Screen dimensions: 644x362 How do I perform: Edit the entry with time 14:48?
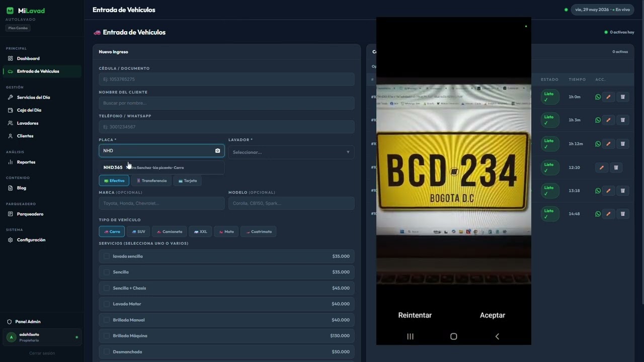point(608,214)
